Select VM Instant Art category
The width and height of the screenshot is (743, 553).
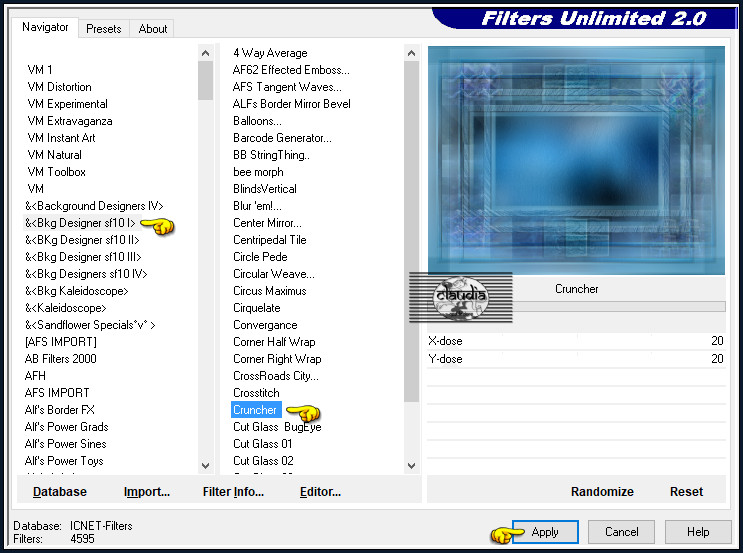[x=61, y=138]
